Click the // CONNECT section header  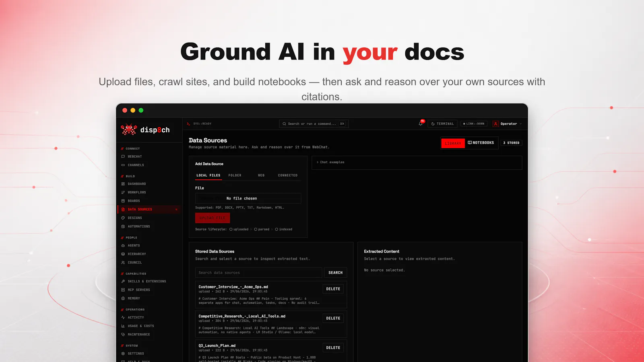click(x=130, y=149)
